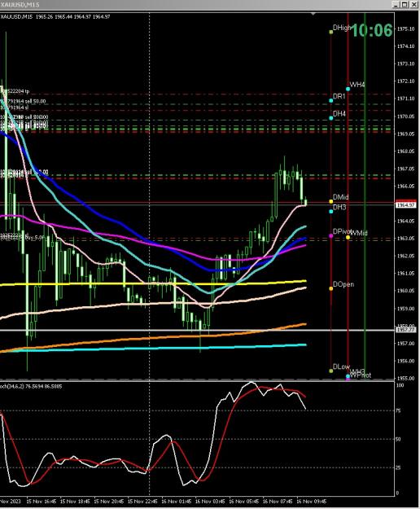Image resolution: width=420 pixels, height=509 pixels.
Task: Click the 16 Nov 09:45 time label
Action: pyautogui.click(x=312, y=501)
